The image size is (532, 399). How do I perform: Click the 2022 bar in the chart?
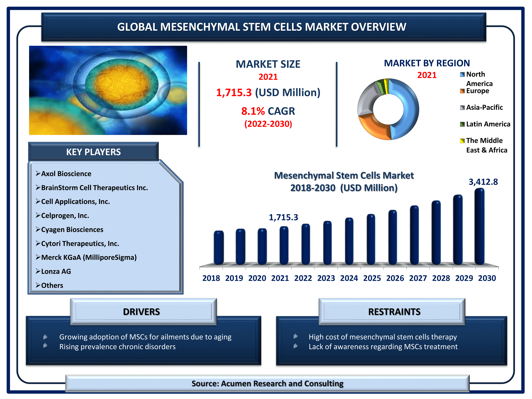coord(305,244)
